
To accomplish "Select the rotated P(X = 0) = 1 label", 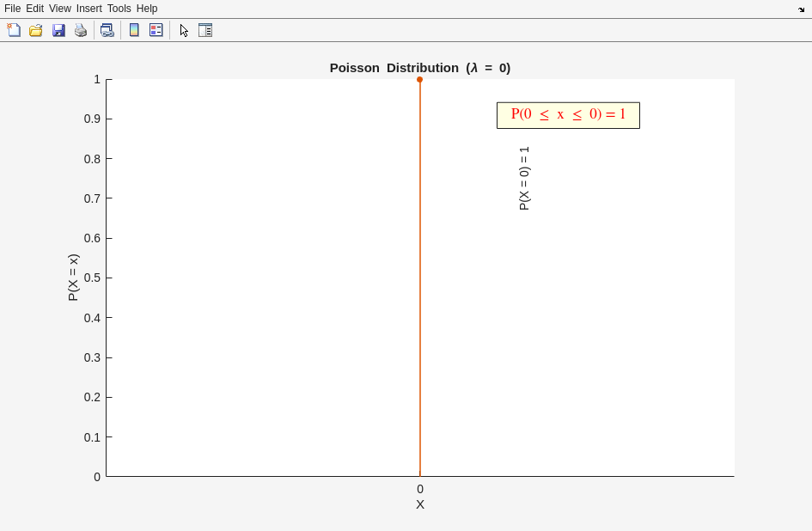I will pyautogui.click(x=524, y=178).
